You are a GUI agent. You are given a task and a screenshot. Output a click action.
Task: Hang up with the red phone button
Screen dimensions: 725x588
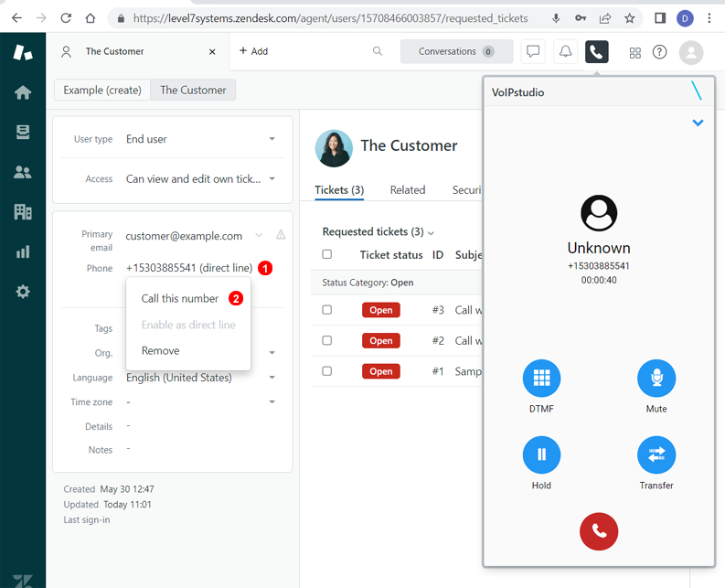point(599,531)
